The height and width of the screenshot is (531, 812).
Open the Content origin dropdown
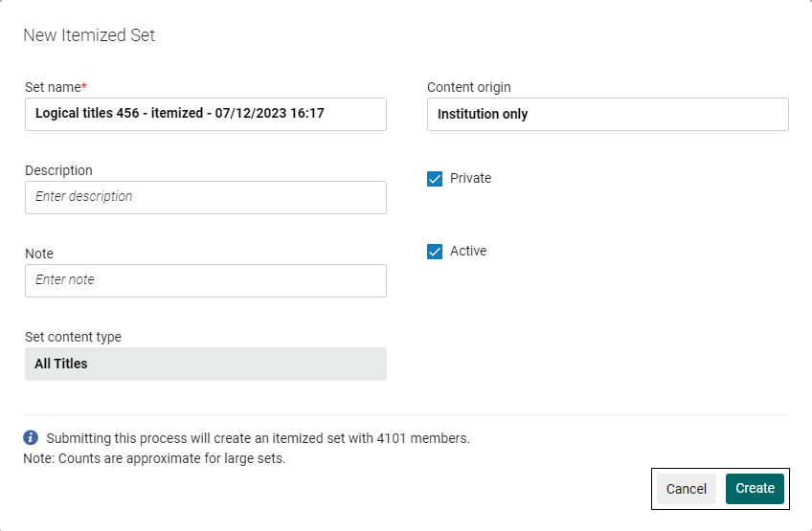tap(607, 114)
